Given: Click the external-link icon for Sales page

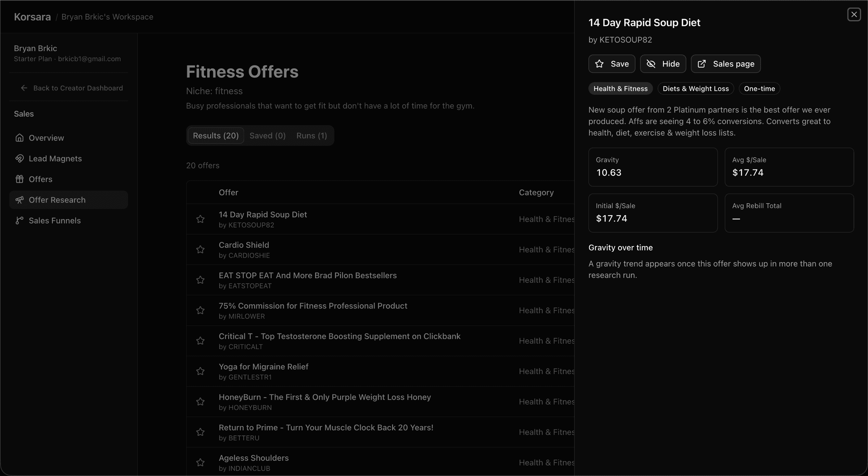Looking at the screenshot, I should (702, 64).
